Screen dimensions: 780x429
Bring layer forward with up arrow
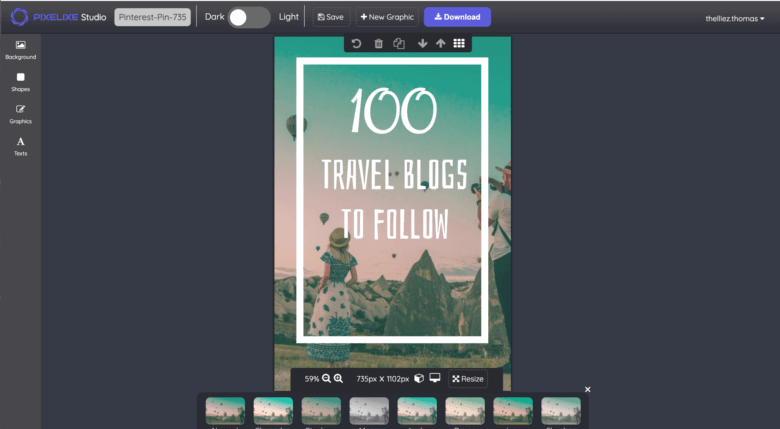(x=440, y=44)
